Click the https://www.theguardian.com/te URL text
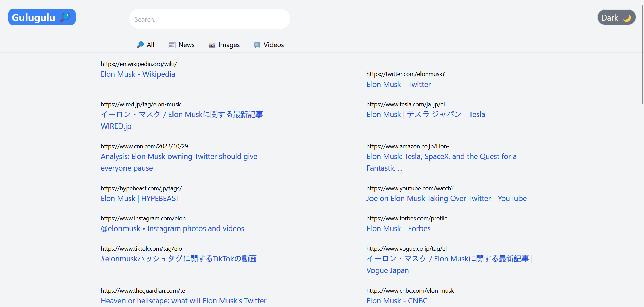This screenshot has width=644, height=307. (x=143, y=290)
